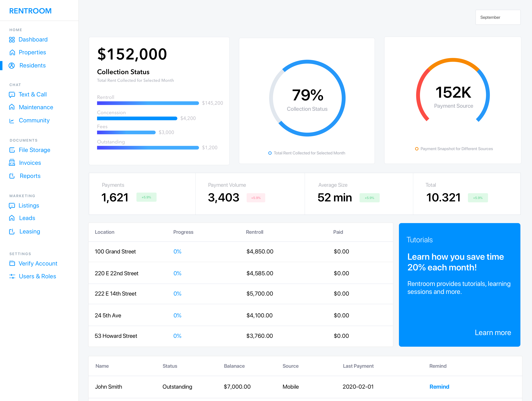Open Verify Account settings
532x401 pixels.
[38, 264]
